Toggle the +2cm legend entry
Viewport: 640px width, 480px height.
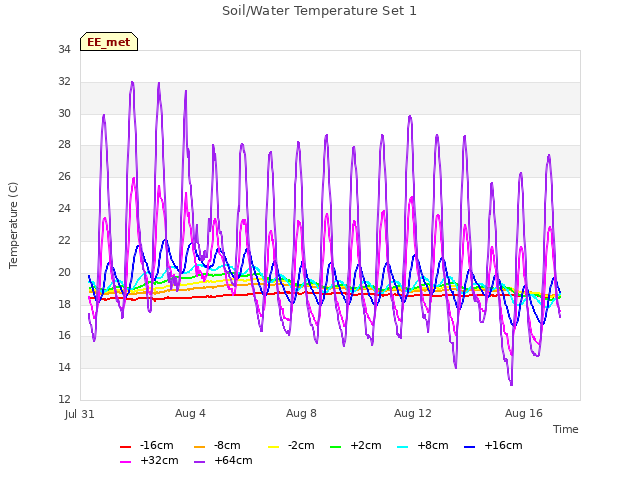(356, 445)
